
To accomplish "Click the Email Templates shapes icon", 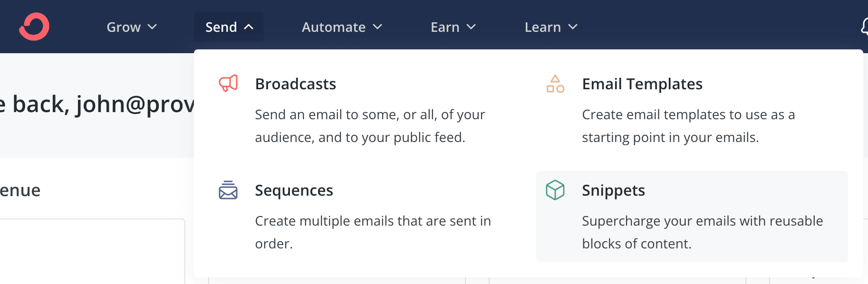I will click(x=555, y=84).
